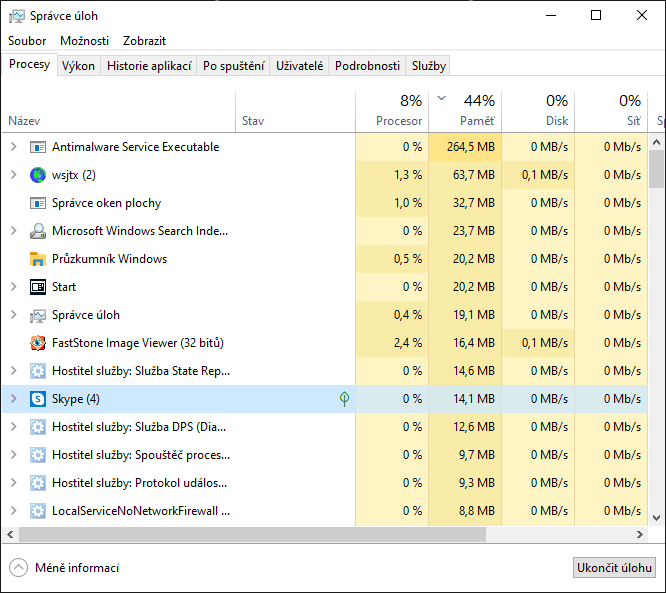Switch to the Služby tab
The image size is (666, 593).
click(428, 66)
